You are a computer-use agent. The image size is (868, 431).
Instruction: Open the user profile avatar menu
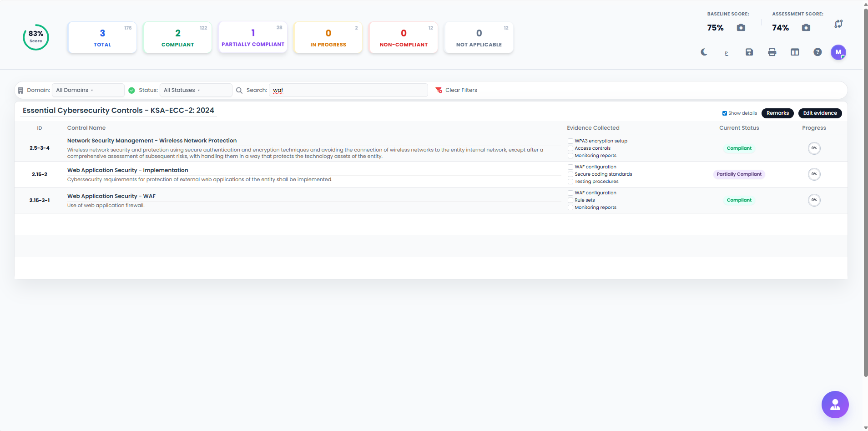coord(838,52)
